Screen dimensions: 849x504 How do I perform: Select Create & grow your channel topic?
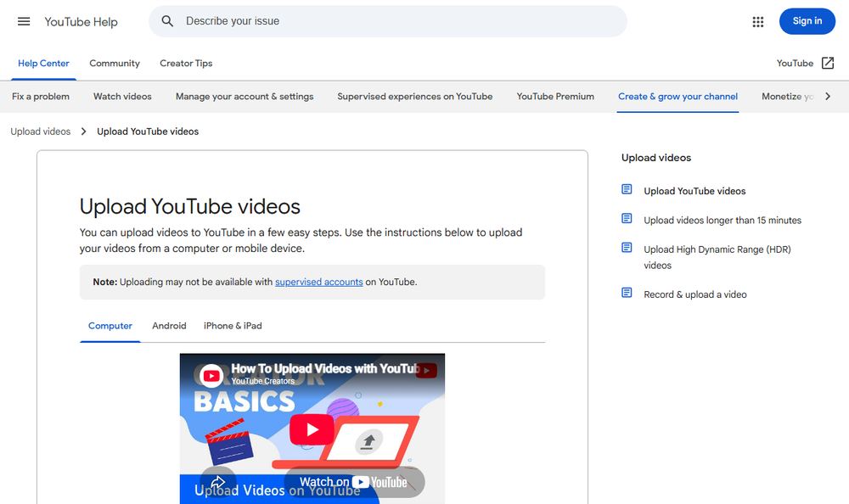[678, 97]
